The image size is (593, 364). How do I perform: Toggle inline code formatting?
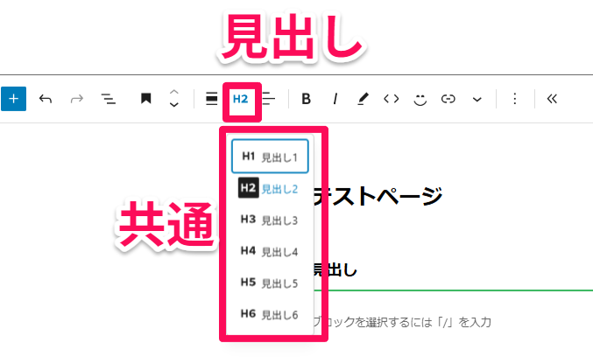[392, 99]
